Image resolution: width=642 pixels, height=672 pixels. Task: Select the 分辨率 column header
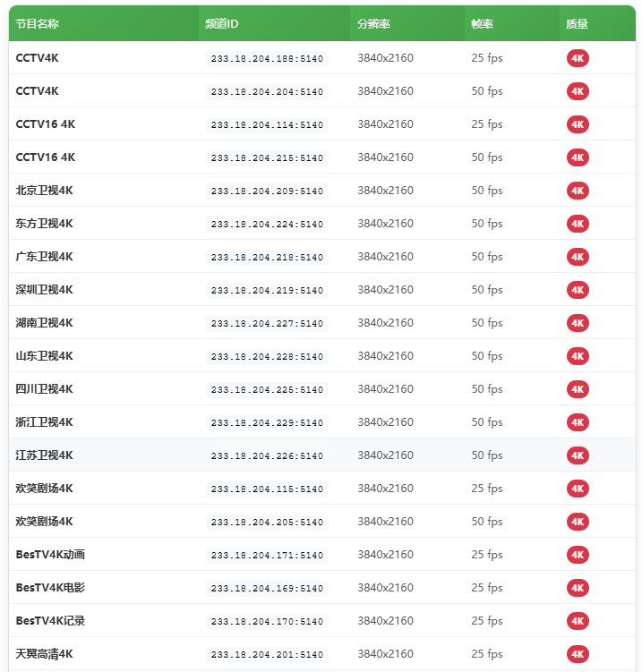pyautogui.click(x=373, y=24)
